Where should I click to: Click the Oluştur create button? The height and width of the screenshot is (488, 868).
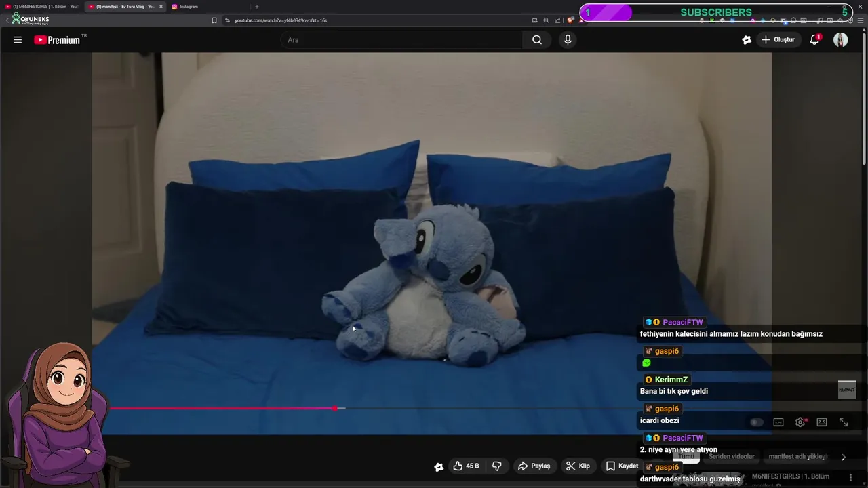778,40
